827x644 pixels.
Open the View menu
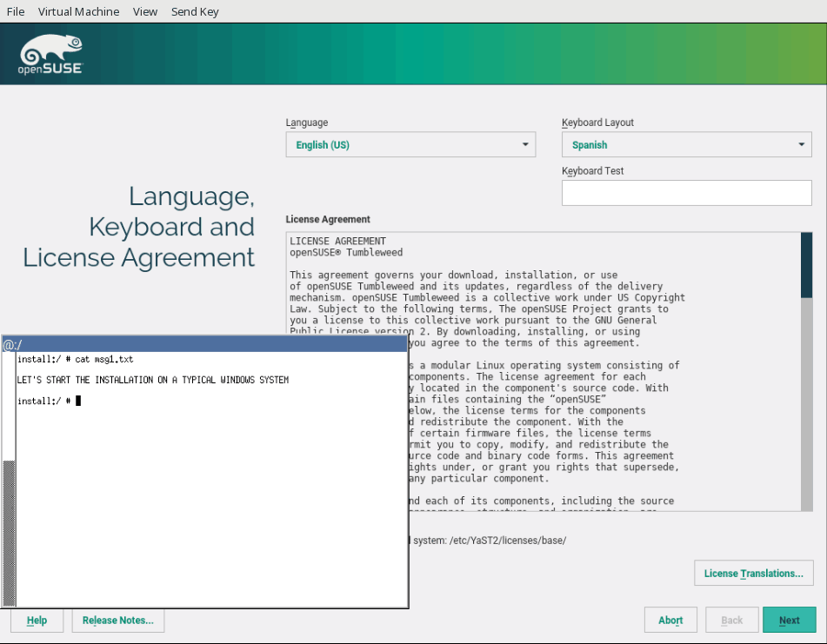click(x=145, y=11)
